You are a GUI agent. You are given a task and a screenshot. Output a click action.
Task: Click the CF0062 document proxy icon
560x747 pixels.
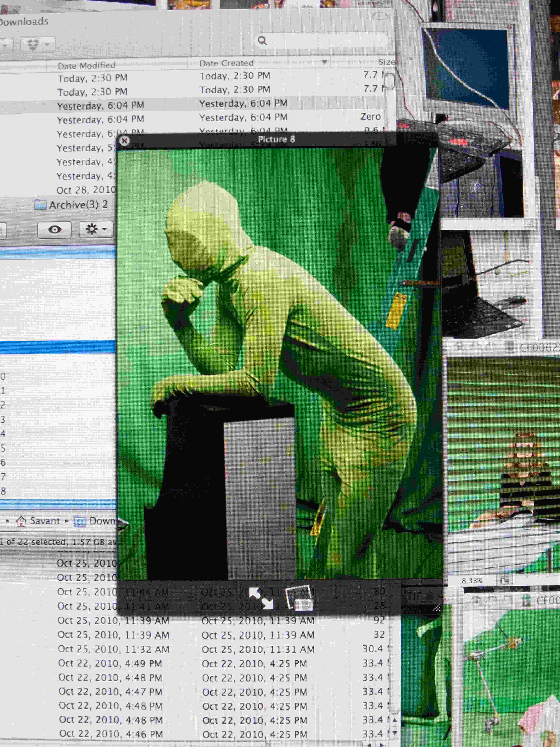click(509, 347)
